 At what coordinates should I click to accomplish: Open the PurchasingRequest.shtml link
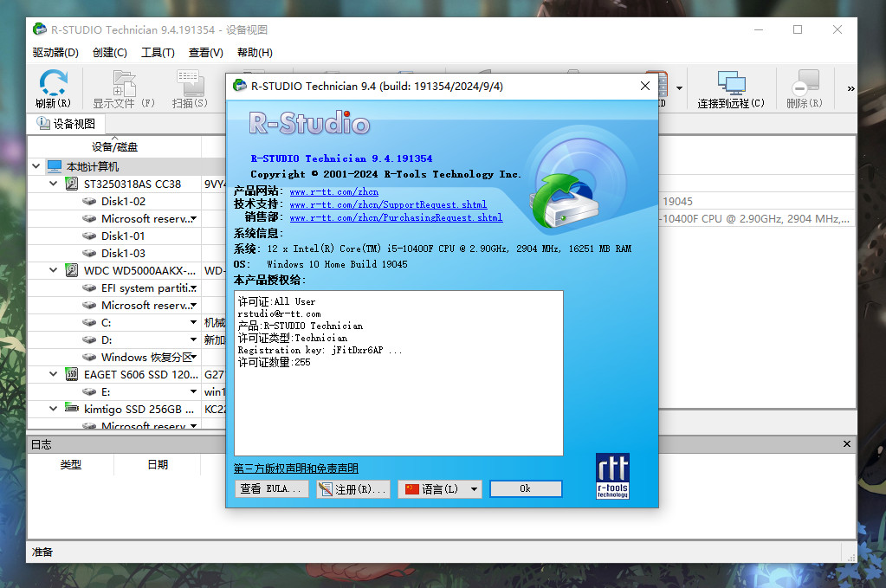(x=396, y=218)
